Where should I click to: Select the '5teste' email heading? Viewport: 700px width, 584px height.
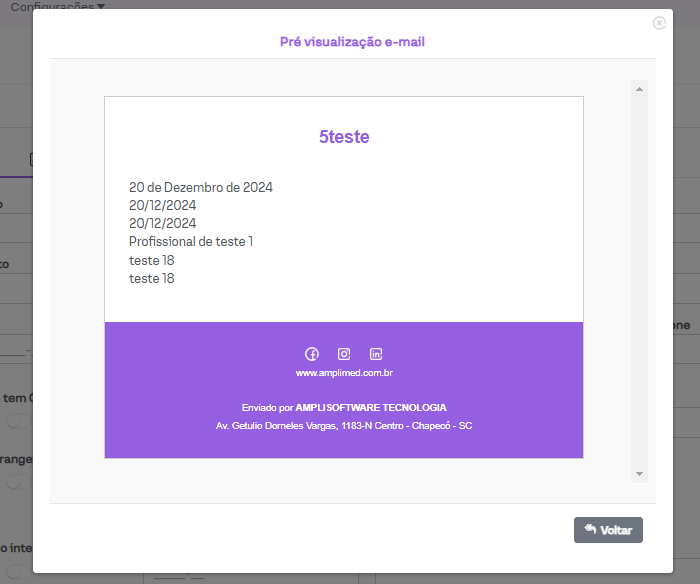click(x=344, y=137)
